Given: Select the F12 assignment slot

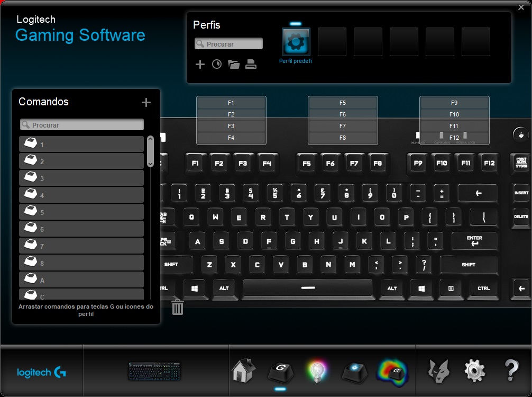Looking at the screenshot, I should (x=454, y=138).
